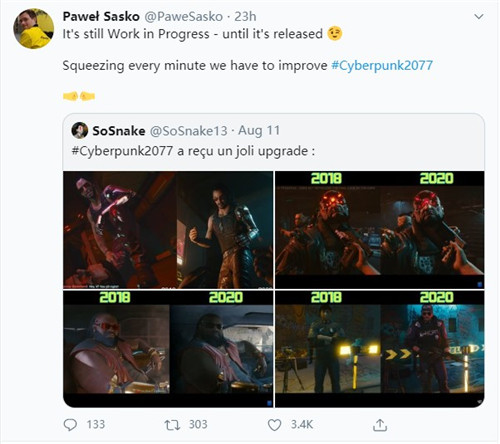Click SoSnake's small avatar in quoted tweet
Screen dimensions: 500x444
(x=80, y=130)
